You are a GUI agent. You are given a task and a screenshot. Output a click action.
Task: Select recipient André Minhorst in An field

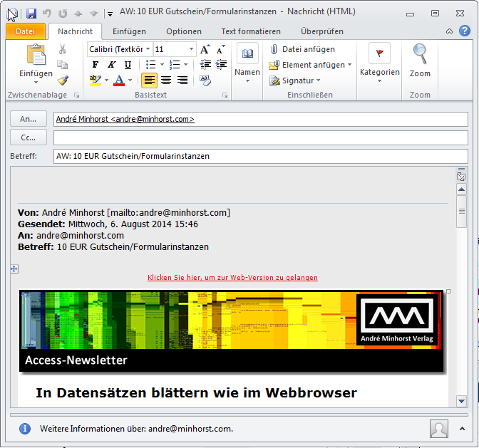(125, 119)
